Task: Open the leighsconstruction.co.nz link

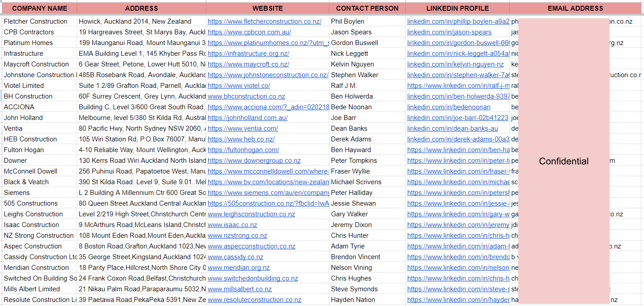Action: tap(251, 214)
